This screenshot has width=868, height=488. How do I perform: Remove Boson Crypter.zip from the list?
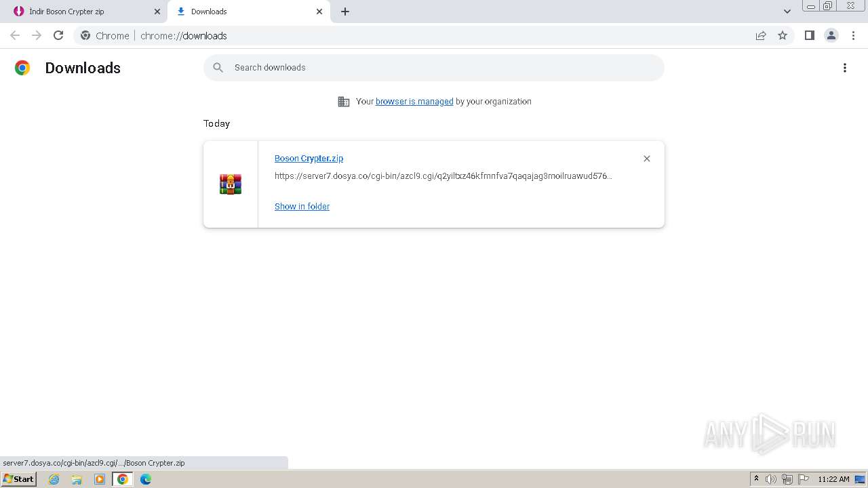(x=647, y=159)
